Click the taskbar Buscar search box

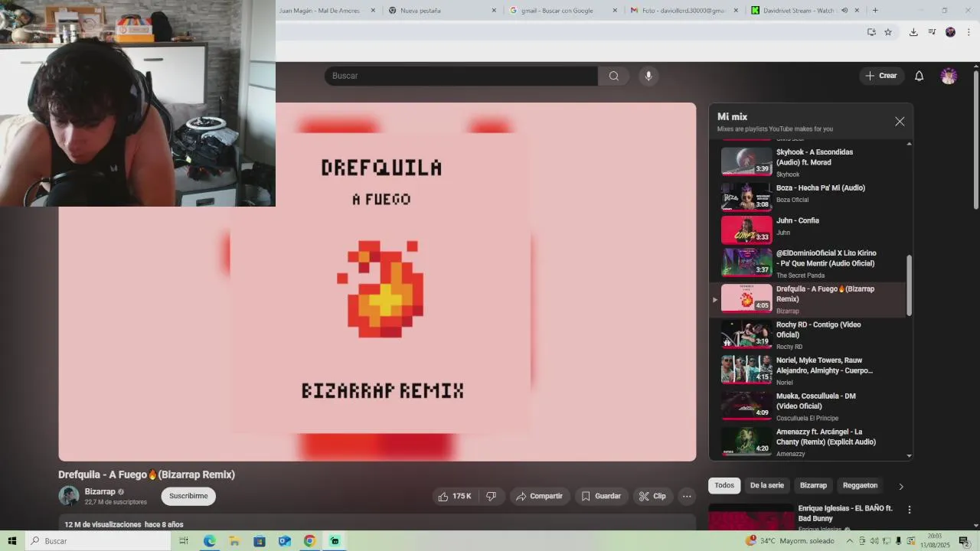(x=98, y=541)
